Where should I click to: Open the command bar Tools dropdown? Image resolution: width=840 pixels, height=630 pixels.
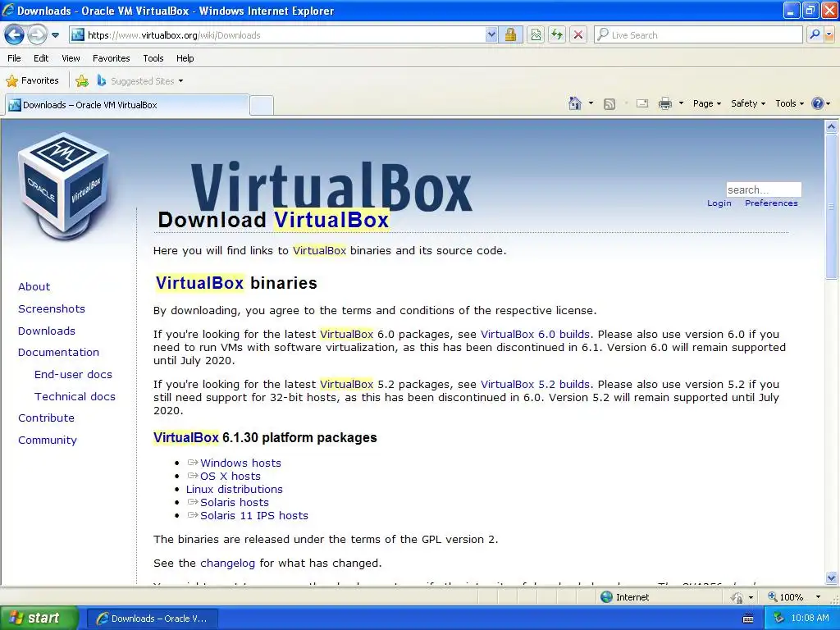pos(789,103)
